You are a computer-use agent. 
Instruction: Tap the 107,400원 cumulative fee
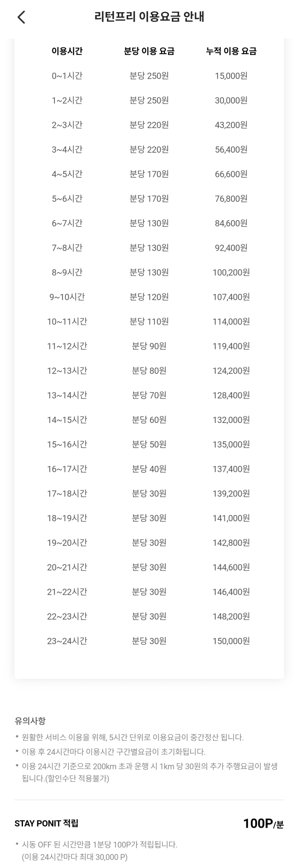(x=231, y=297)
